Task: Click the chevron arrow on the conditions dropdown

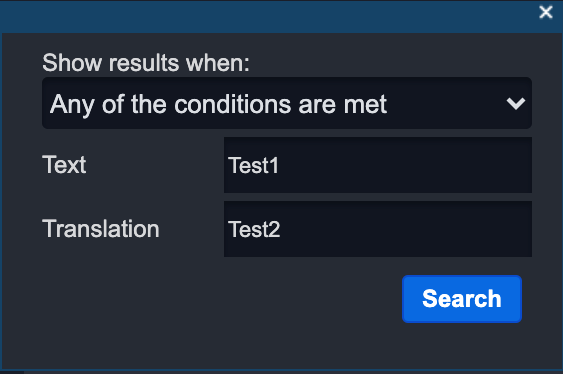Action: (x=516, y=103)
